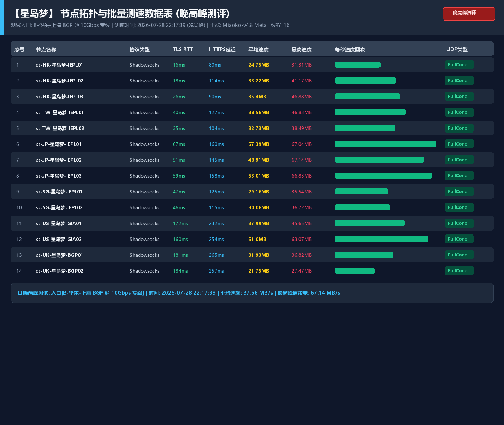This screenshot has height=425, width=504.
Task: Click the FullCone badge for ss-US-星岛梦-GIA01
Action: tap(459, 223)
